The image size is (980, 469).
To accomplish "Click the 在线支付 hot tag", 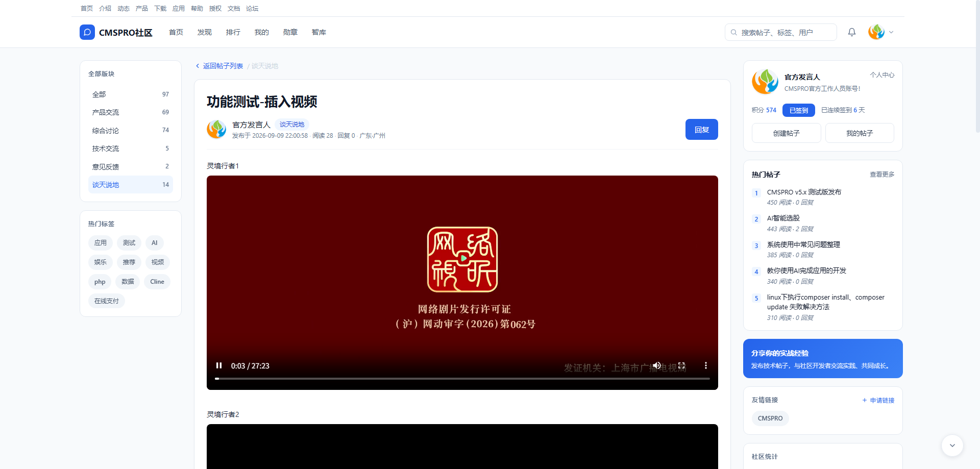I will pyautogui.click(x=107, y=301).
